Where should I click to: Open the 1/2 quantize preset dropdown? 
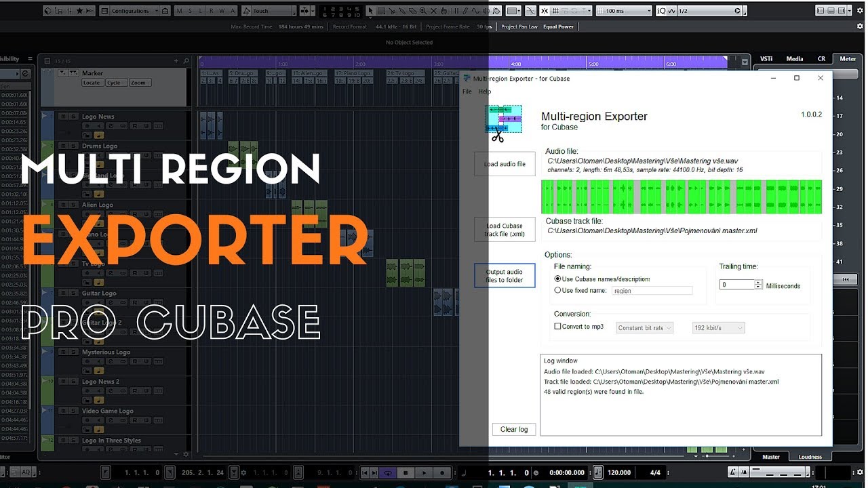(709, 11)
